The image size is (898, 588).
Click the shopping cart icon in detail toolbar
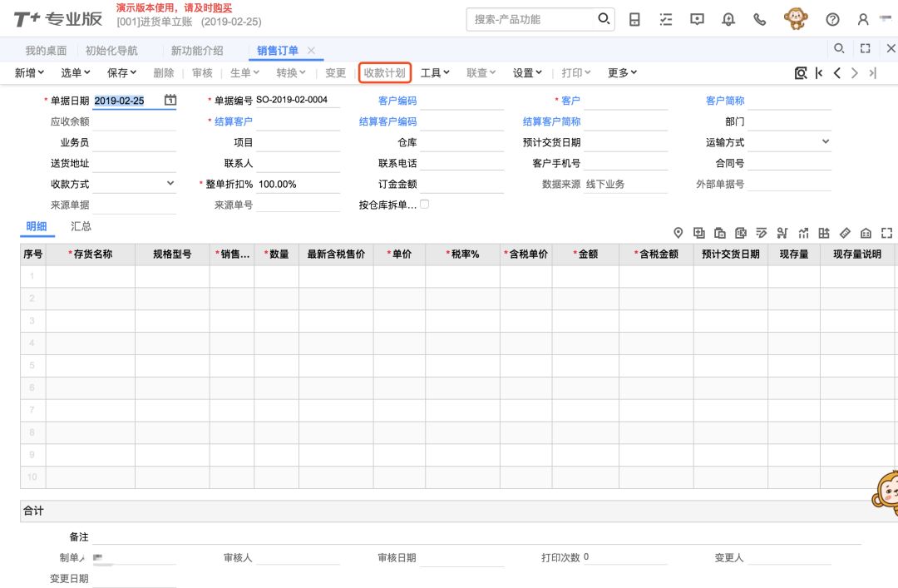pyautogui.click(x=782, y=233)
